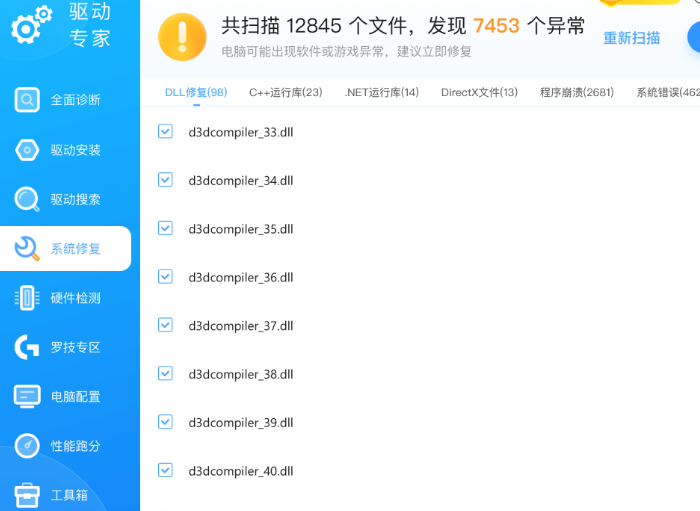The width and height of the screenshot is (700, 511).
Task: Switch to 程序崩溃(2681) tab
Action: pos(577,92)
